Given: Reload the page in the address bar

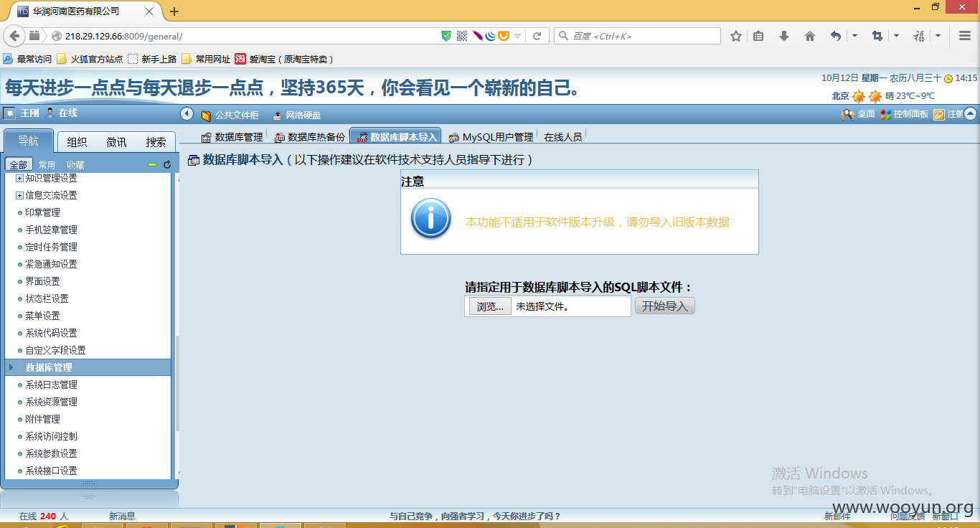Looking at the screenshot, I should [537, 36].
